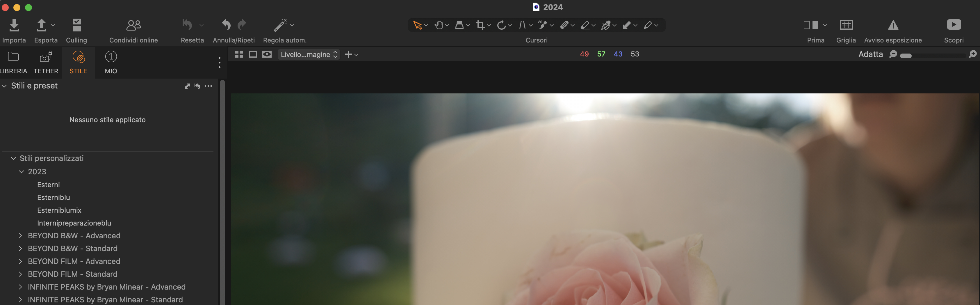980x305 pixels.
Task: Open Stili e preset three-dots options
Action: pyautogui.click(x=209, y=86)
